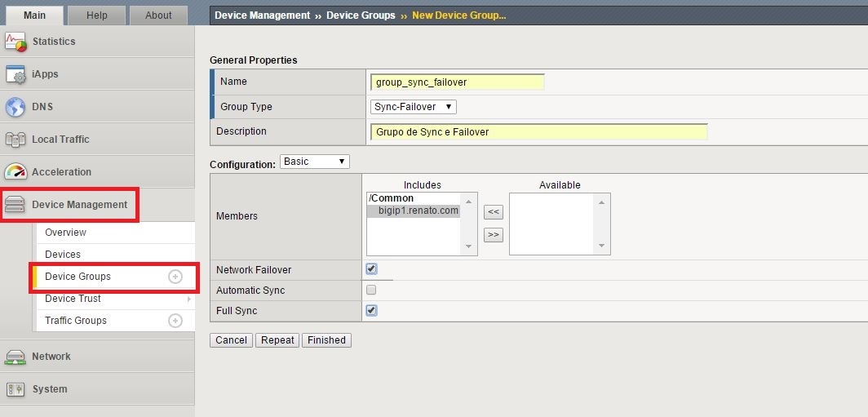Disable the Network Failover checkbox
The width and height of the screenshot is (868, 417).
coord(371,269)
